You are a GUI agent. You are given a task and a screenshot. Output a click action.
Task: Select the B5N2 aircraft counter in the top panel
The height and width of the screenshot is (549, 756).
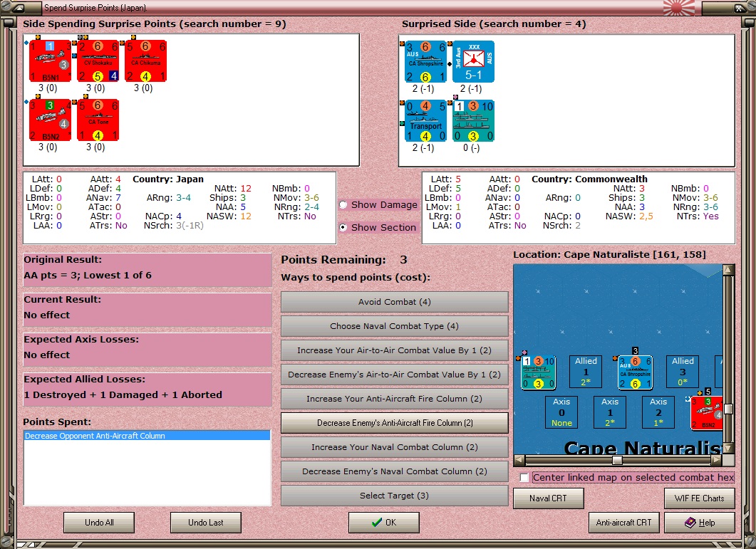point(50,120)
